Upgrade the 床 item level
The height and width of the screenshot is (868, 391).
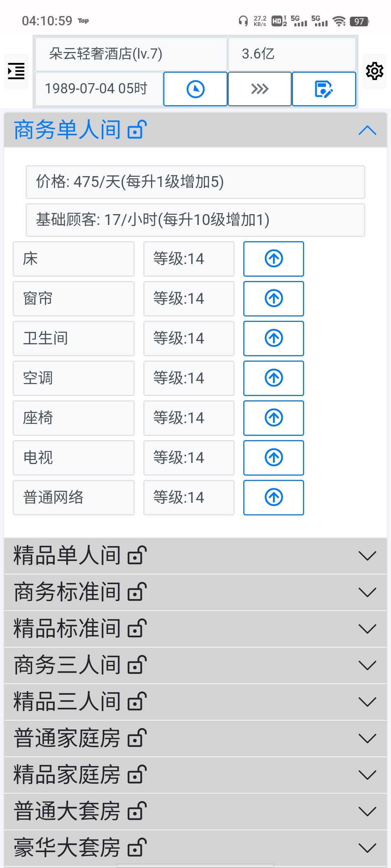click(274, 259)
